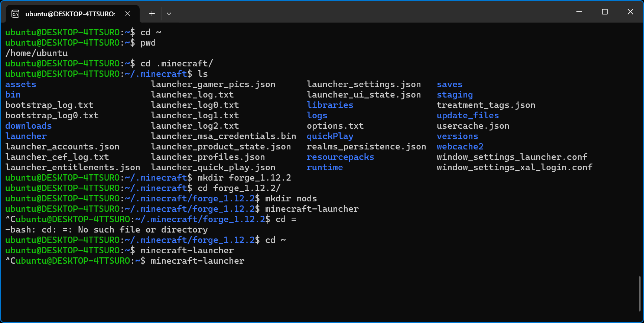Click 'launcher_profiles.json' file name
Image resolution: width=644 pixels, height=323 pixels.
pyautogui.click(x=208, y=157)
